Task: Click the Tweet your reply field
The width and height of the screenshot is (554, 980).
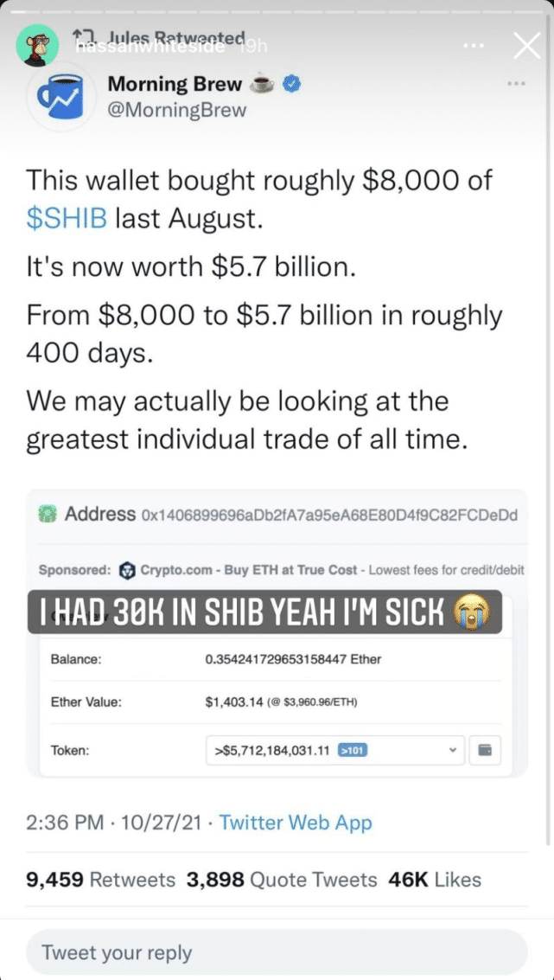Action: pyautogui.click(x=277, y=953)
